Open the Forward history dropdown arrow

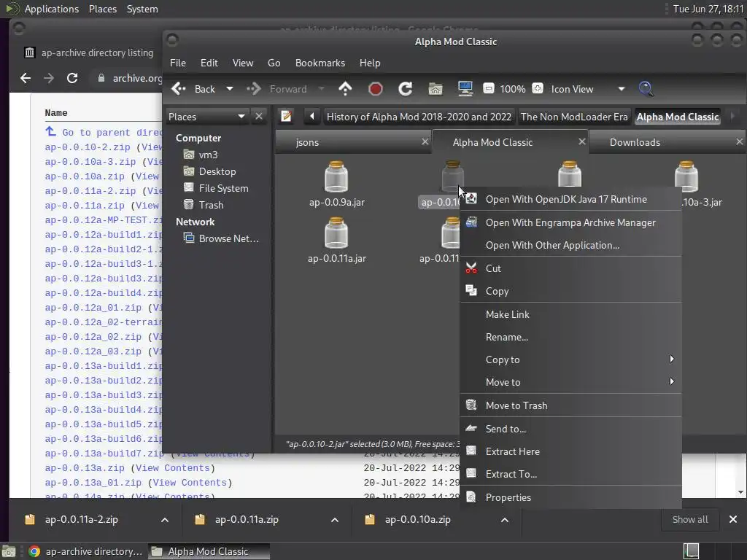click(321, 88)
